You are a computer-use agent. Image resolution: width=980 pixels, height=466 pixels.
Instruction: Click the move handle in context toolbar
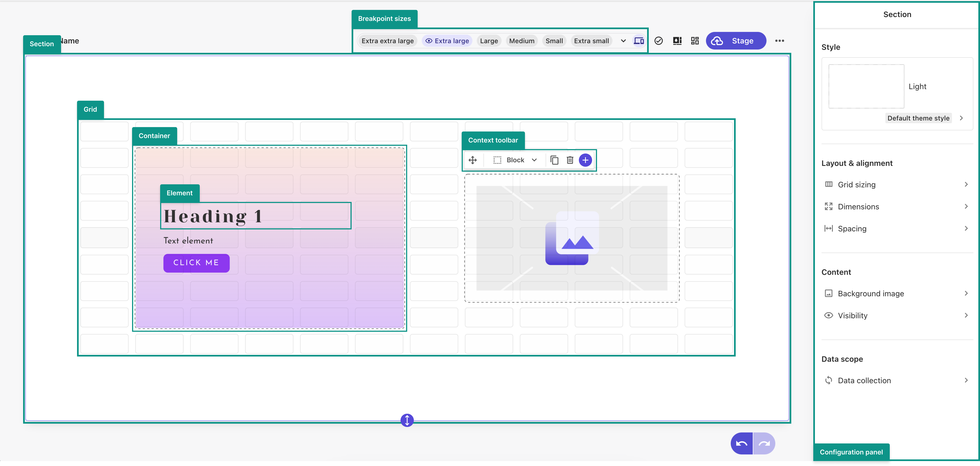[x=472, y=160]
